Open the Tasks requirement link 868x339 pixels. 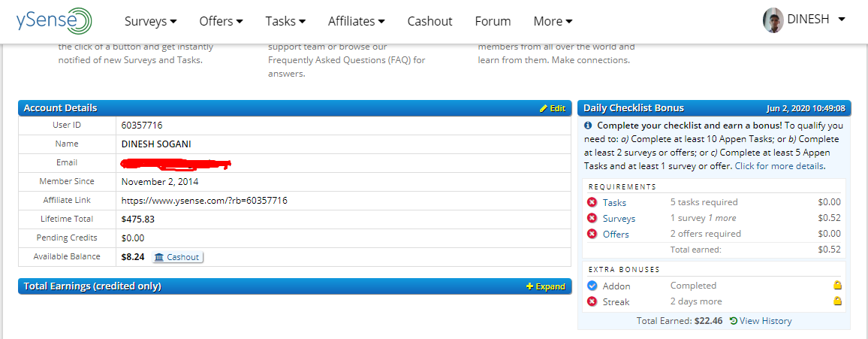click(614, 203)
